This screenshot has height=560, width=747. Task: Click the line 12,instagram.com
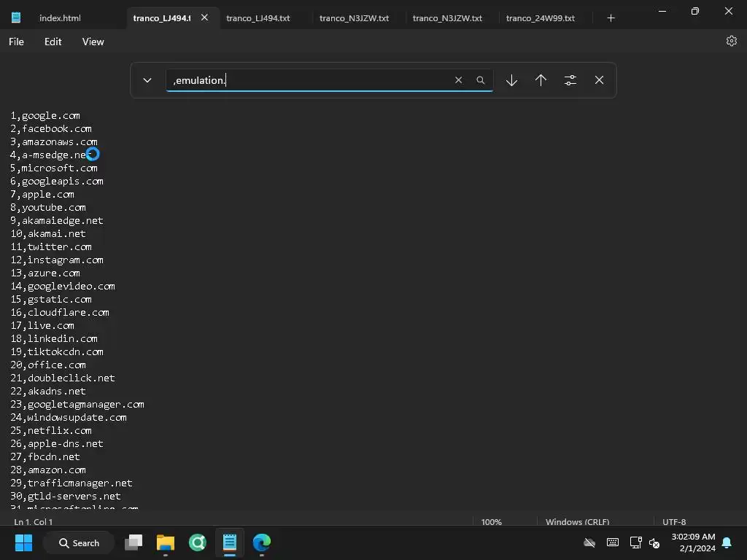[x=57, y=260]
